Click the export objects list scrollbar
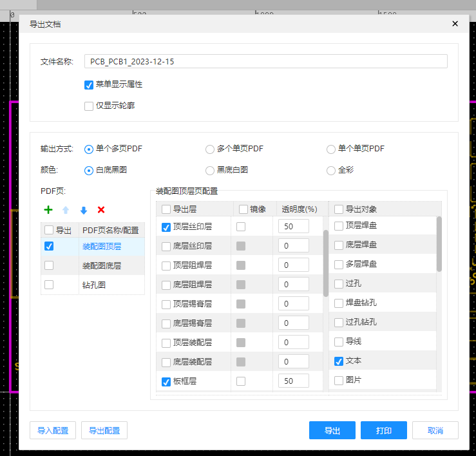This screenshot has height=456, width=476. [x=439, y=245]
